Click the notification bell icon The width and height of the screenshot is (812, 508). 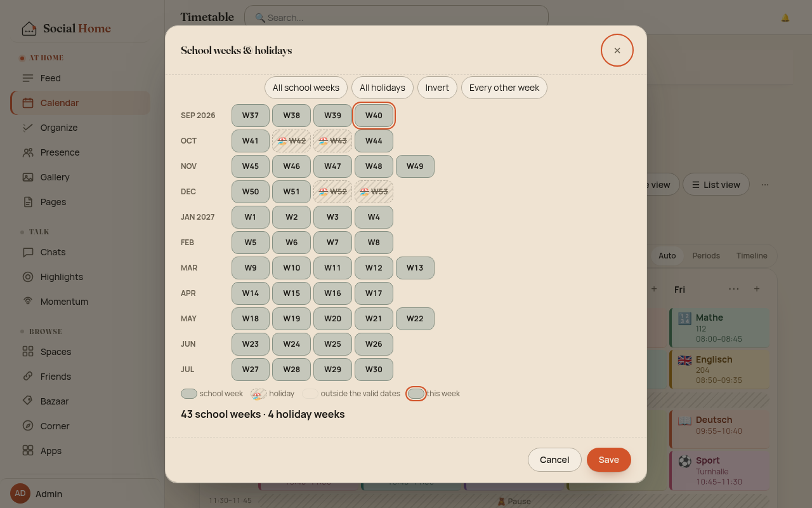point(785,18)
